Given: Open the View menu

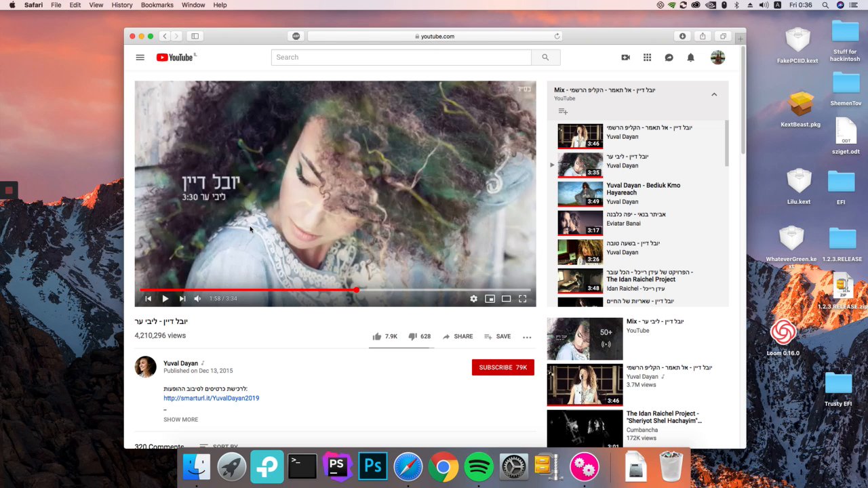Looking at the screenshot, I should pyautogui.click(x=96, y=5).
